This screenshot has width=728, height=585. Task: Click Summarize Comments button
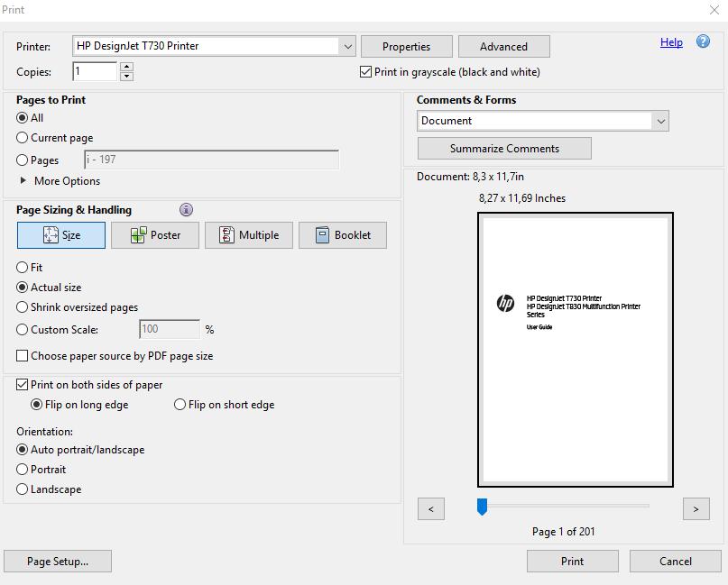tap(504, 149)
